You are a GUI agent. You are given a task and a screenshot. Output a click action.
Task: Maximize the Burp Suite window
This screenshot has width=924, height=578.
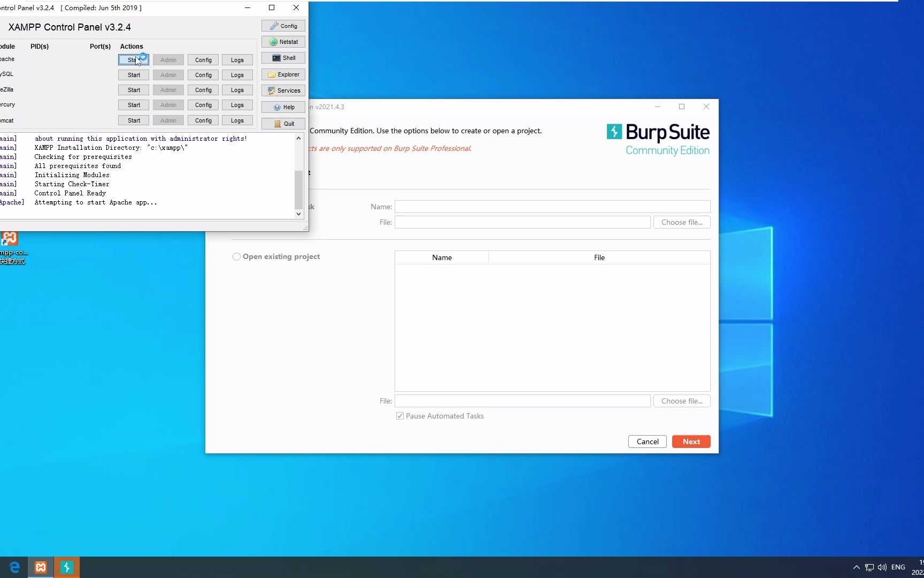pyautogui.click(x=682, y=107)
